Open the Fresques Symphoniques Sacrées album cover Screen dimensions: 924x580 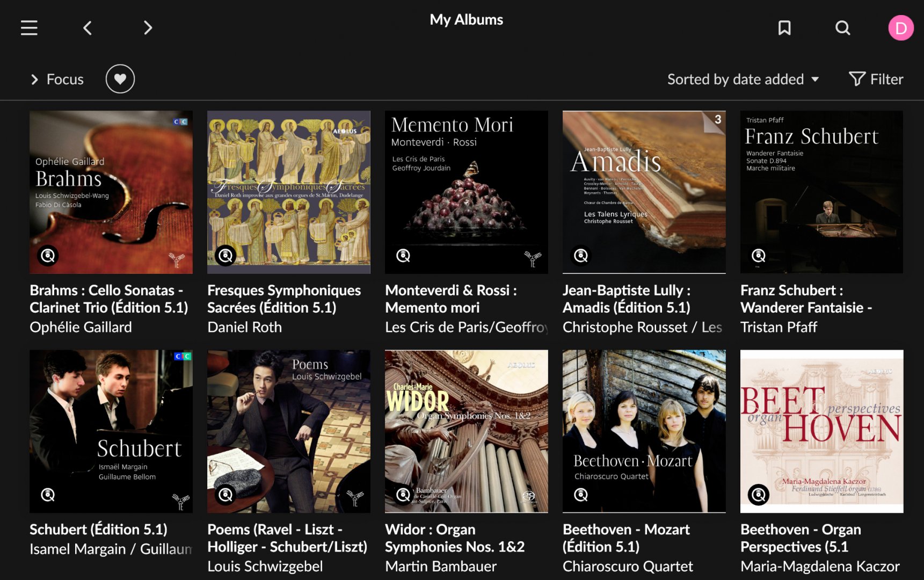coord(289,192)
